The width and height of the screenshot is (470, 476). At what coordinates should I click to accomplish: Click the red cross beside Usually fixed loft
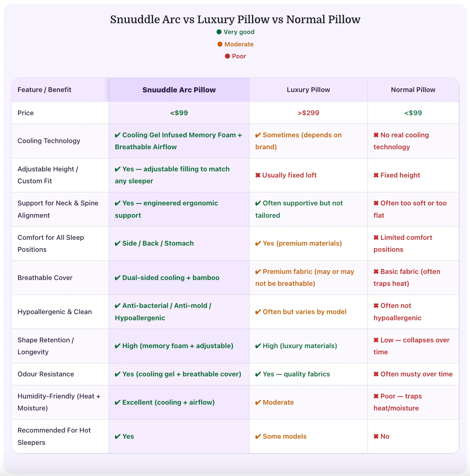258,175
